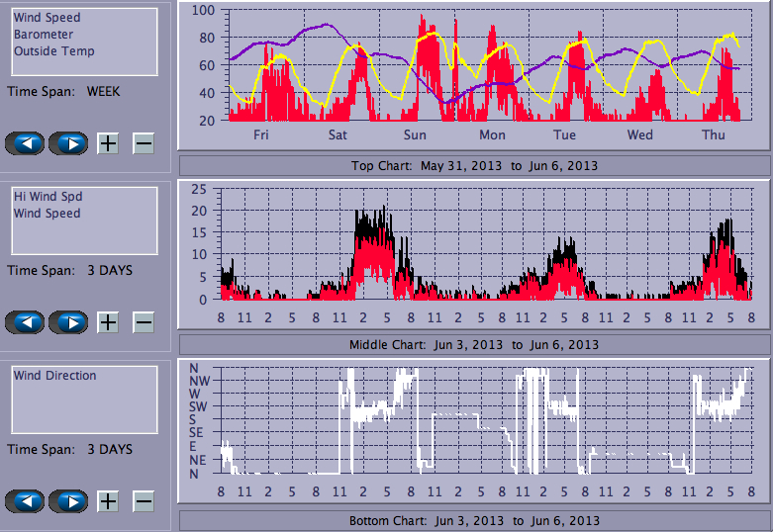The width and height of the screenshot is (773, 532).
Task: Click the Middle Chart date range bar
Action: 474,344
